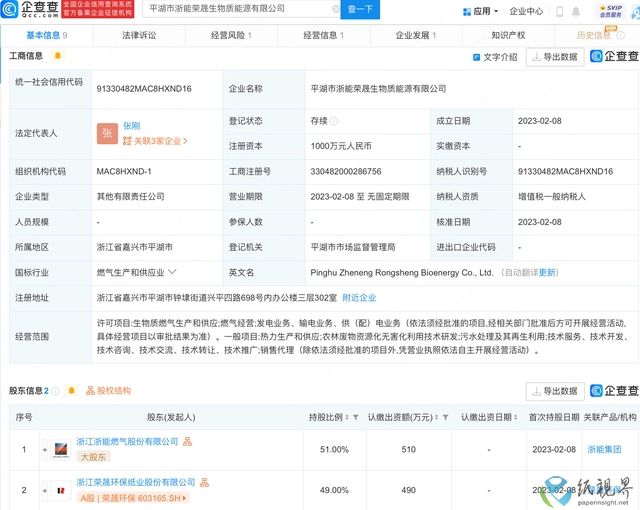Click the 大股东 tag

(x=93, y=457)
